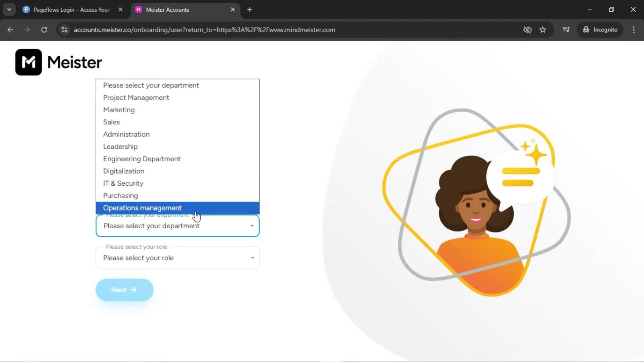The image size is (644, 362).
Task: Open Chrome three-dot menu
Action: [x=634, y=30]
